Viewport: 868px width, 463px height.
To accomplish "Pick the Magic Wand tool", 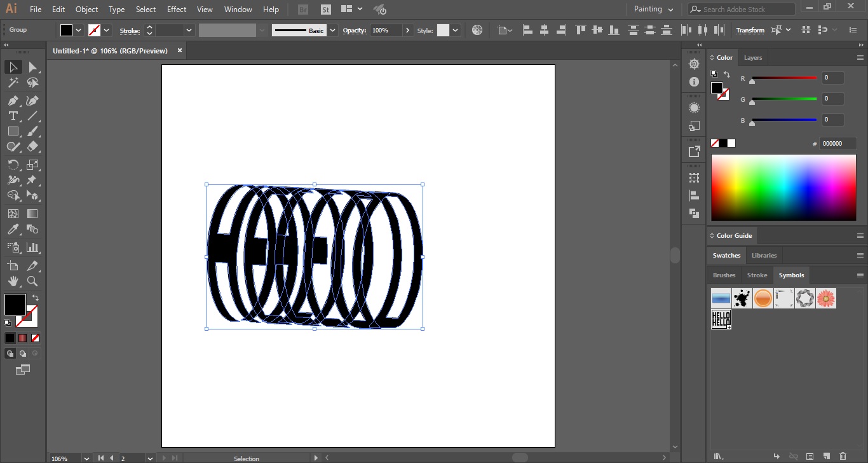I will pyautogui.click(x=13, y=83).
